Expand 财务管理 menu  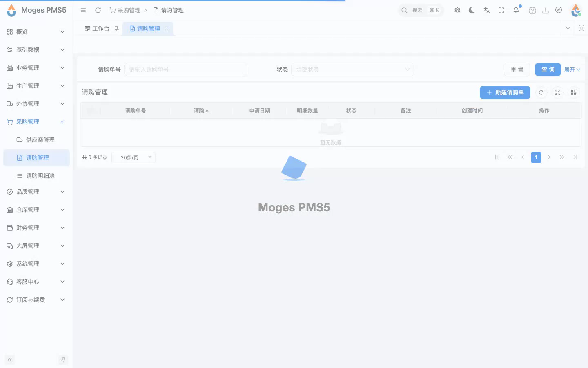tap(36, 228)
